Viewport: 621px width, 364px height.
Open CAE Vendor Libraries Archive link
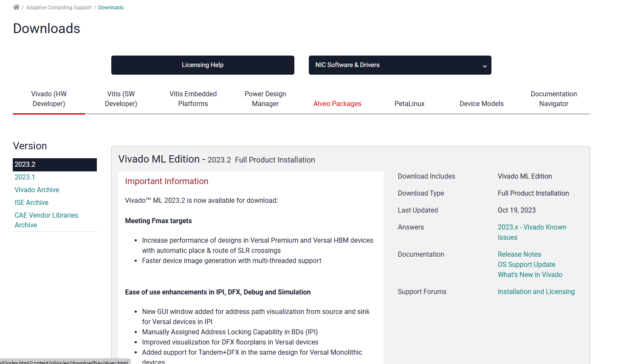46,220
